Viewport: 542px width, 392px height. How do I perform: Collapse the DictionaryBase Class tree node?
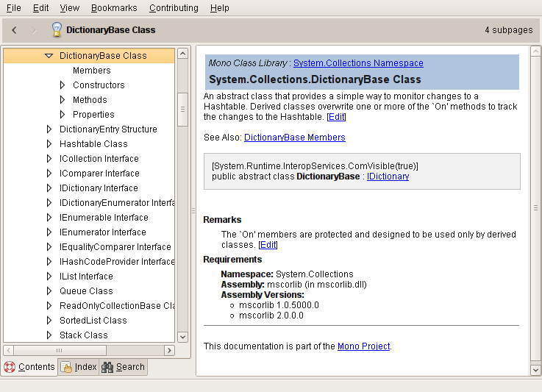49,56
